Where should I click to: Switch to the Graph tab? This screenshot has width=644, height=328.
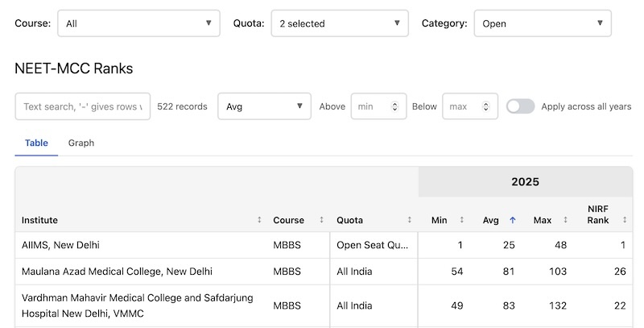point(81,143)
